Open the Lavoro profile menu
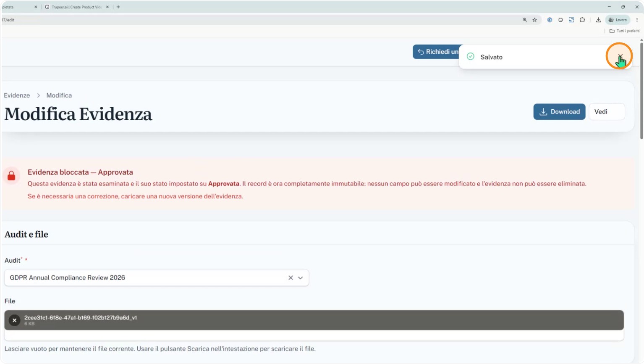644x364 pixels. (618, 20)
